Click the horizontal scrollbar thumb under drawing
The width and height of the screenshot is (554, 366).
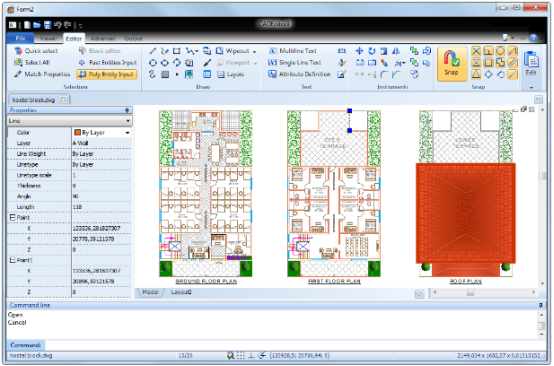point(470,293)
